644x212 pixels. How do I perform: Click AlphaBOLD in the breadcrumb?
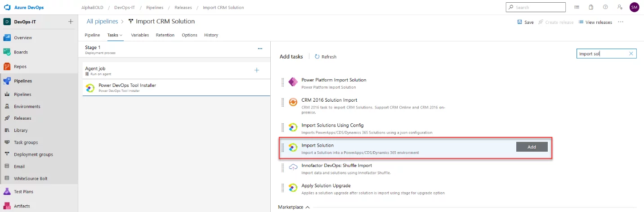coord(92,8)
